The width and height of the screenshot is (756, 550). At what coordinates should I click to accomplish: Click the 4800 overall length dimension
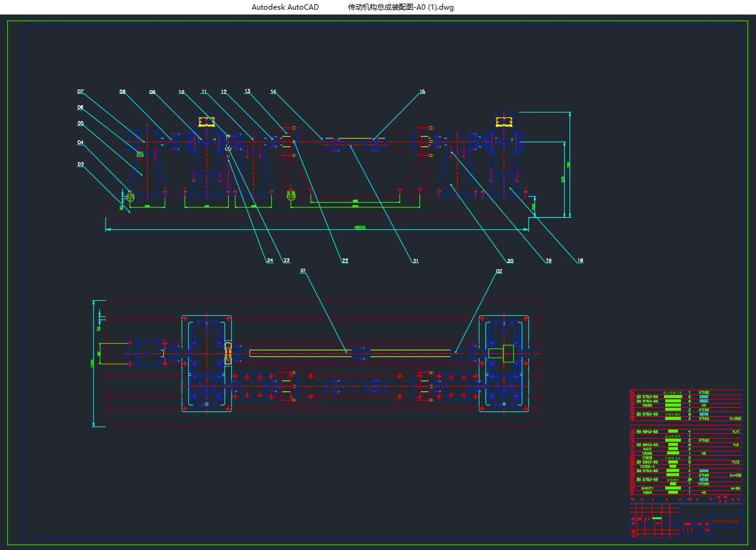(x=360, y=228)
